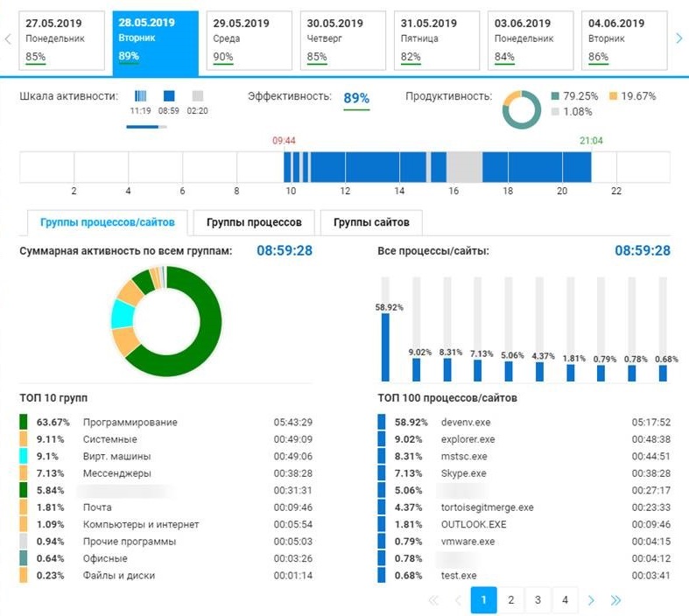
Task: Go to last page double-arrow icon
Action: pyautogui.click(x=615, y=600)
